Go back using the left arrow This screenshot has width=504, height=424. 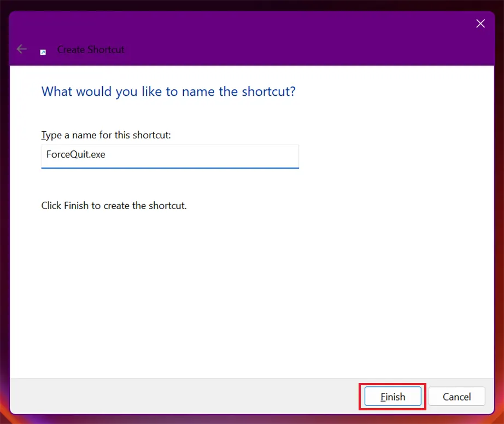21,49
